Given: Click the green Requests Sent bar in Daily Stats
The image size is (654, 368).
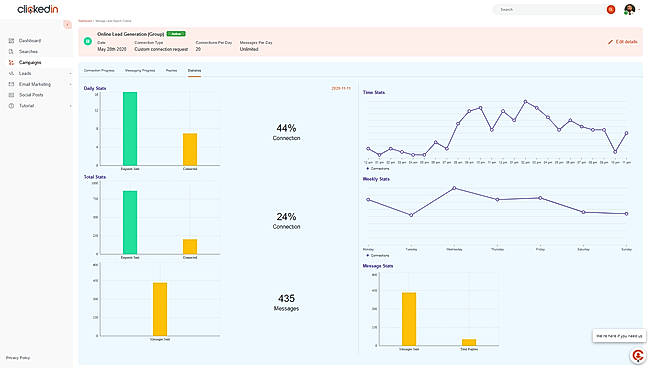Looking at the screenshot, I should point(130,129).
